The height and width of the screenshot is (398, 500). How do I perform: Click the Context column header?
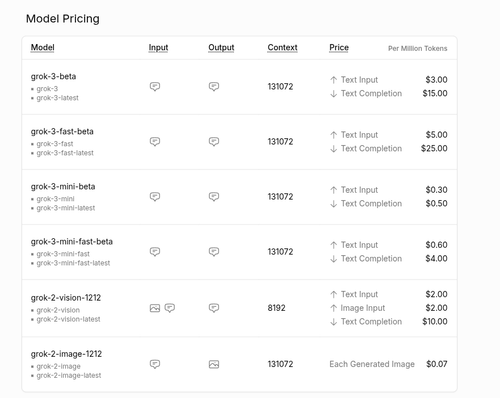tap(282, 48)
